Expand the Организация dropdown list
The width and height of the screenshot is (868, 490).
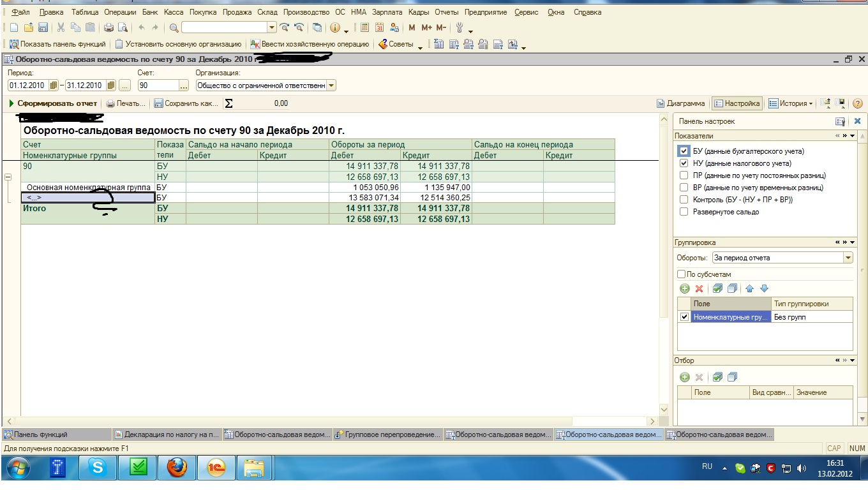click(331, 85)
